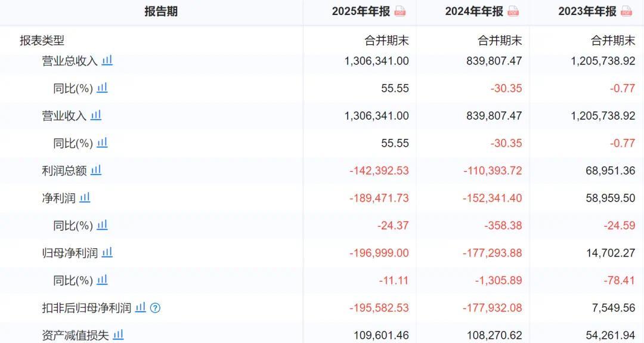Image resolution: width=644 pixels, height=343 pixels.
Task: Open the 2023年年报 PDF icon
Action: tap(626, 11)
